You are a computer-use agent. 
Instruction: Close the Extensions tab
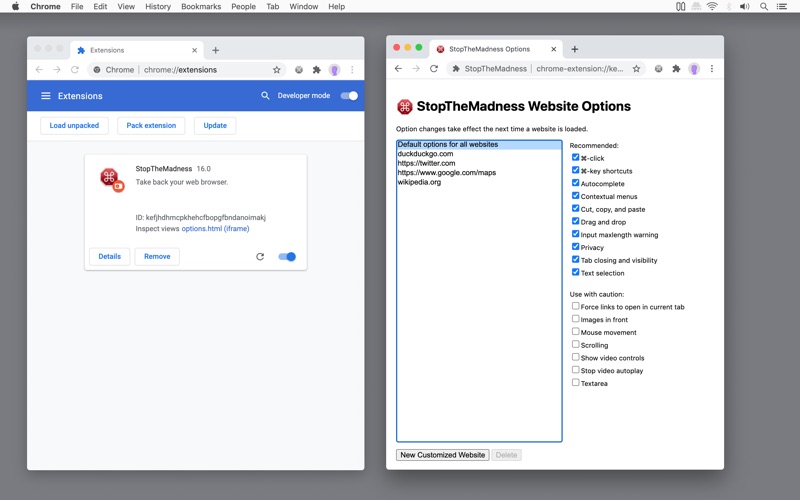[x=194, y=50]
